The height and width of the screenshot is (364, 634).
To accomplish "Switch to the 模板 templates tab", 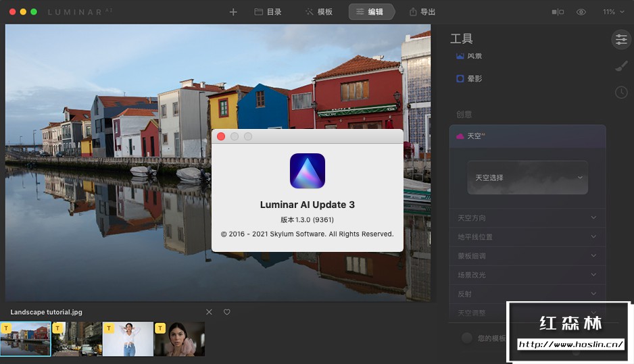I will (x=318, y=12).
